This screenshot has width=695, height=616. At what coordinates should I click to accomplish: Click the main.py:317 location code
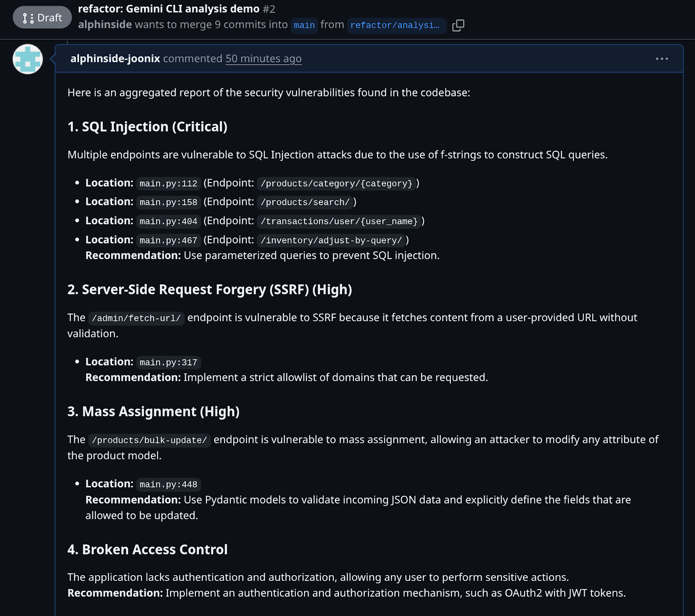pyautogui.click(x=169, y=362)
